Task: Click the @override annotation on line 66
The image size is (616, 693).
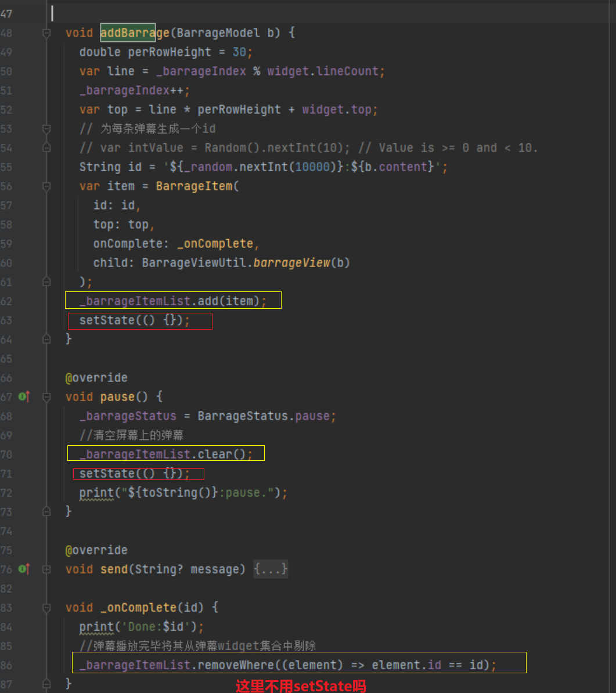Action: click(x=96, y=377)
